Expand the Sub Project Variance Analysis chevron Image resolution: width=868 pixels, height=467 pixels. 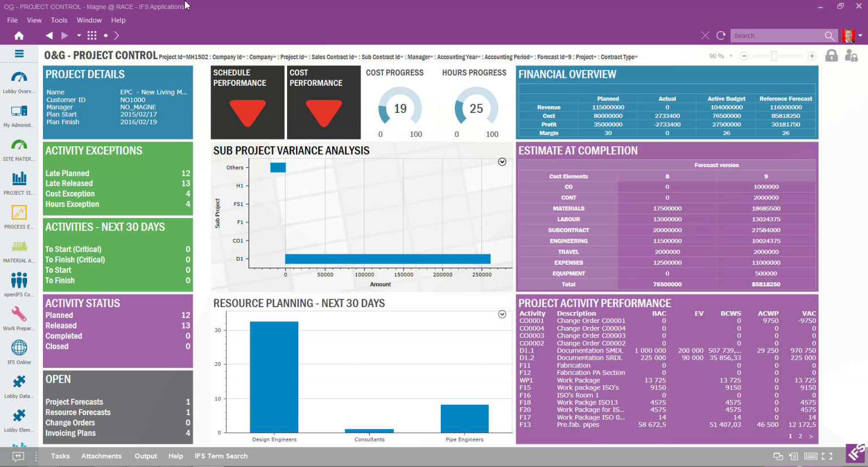point(502,162)
